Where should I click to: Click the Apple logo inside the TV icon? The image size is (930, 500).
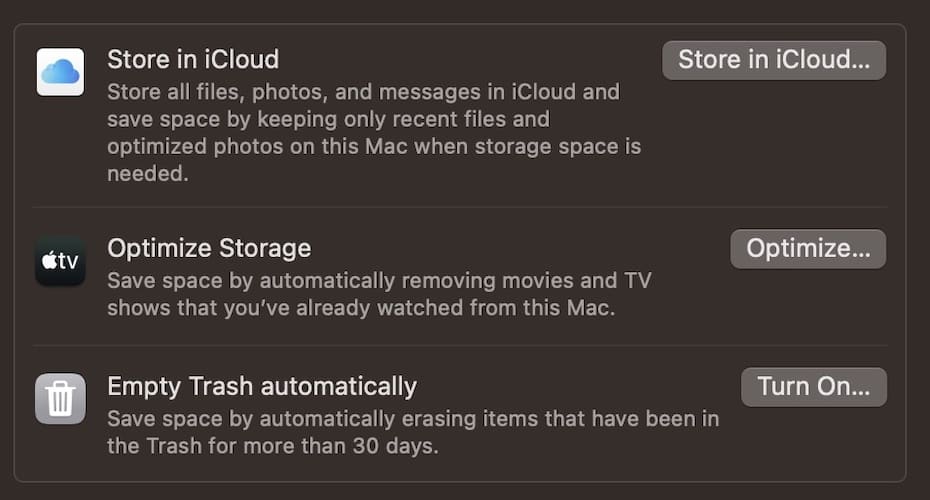pos(48,261)
